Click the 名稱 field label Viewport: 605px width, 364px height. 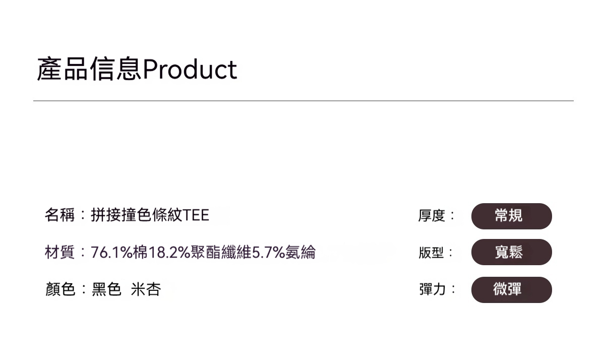point(59,216)
